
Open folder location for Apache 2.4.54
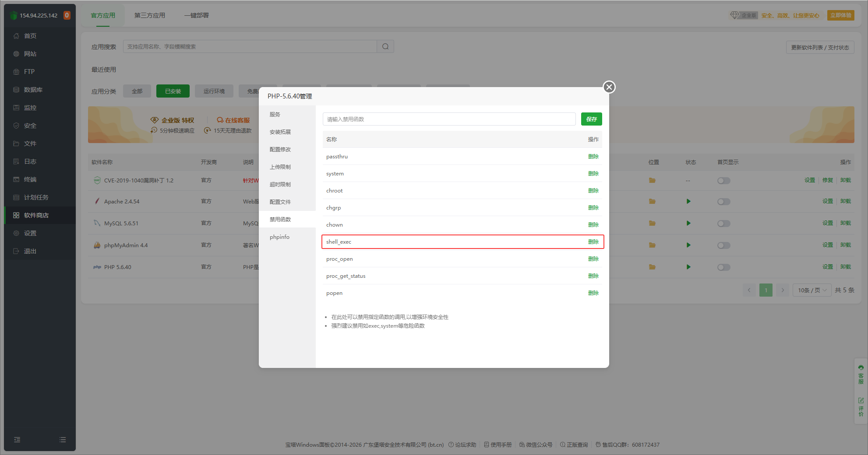click(x=652, y=202)
